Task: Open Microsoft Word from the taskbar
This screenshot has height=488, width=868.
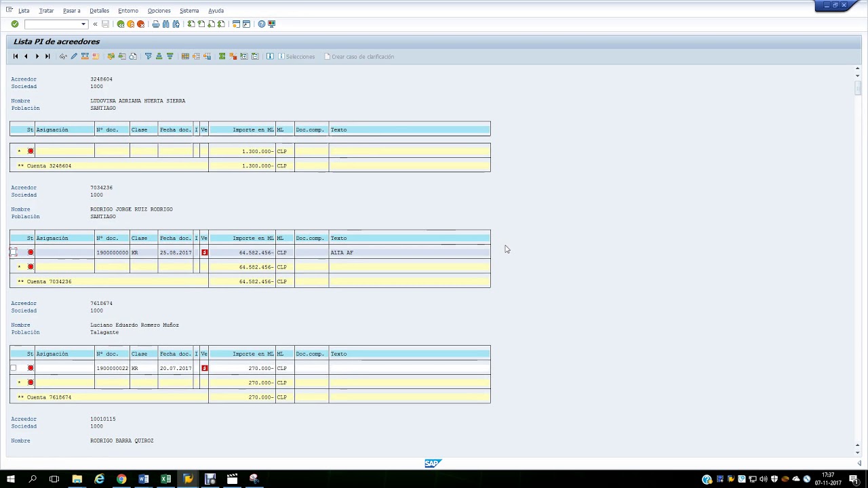Action: coord(144,479)
